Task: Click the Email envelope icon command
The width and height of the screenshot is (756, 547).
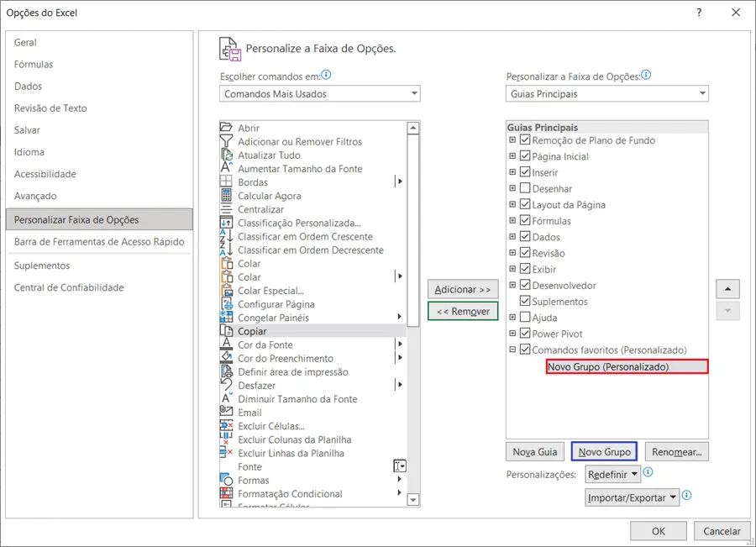Action: (x=226, y=412)
